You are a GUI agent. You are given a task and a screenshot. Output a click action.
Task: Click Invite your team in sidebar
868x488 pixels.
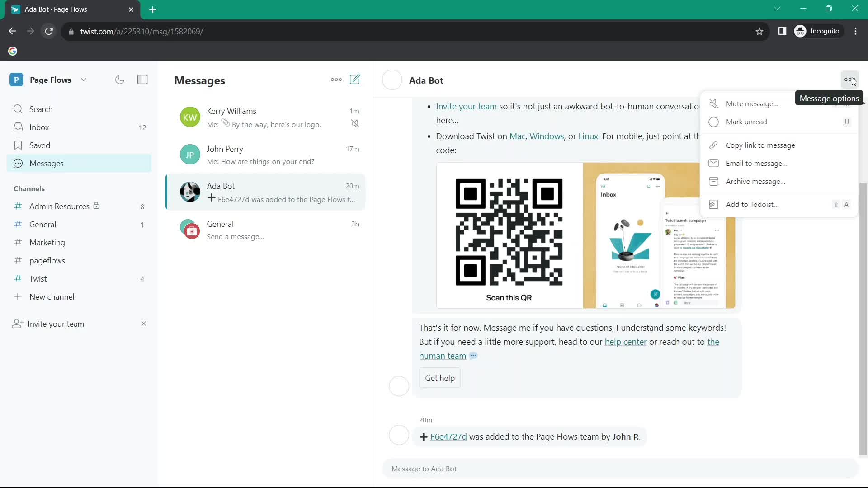56,324
